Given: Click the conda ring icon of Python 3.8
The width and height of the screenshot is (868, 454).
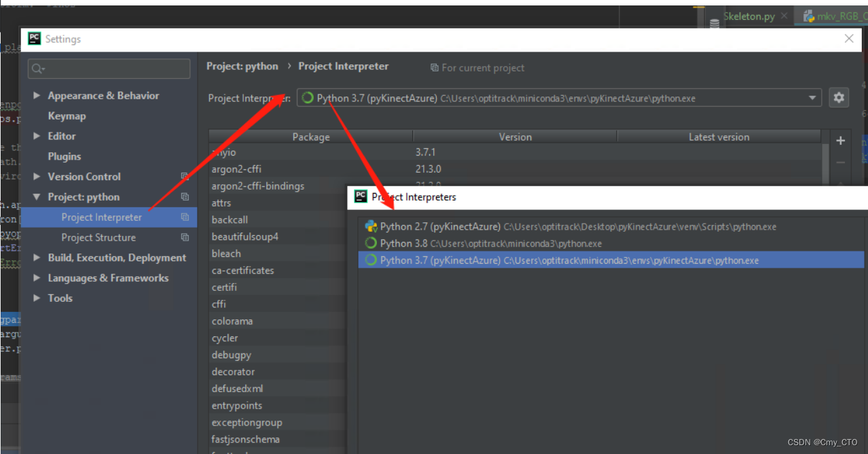Looking at the screenshot, I should [371, 243].
